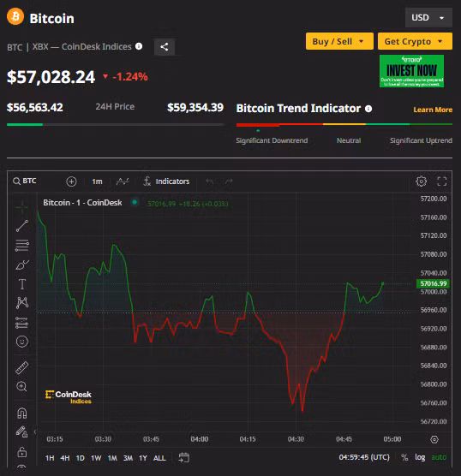Click the Bitcoin logo icon

[x=15, y=16]
